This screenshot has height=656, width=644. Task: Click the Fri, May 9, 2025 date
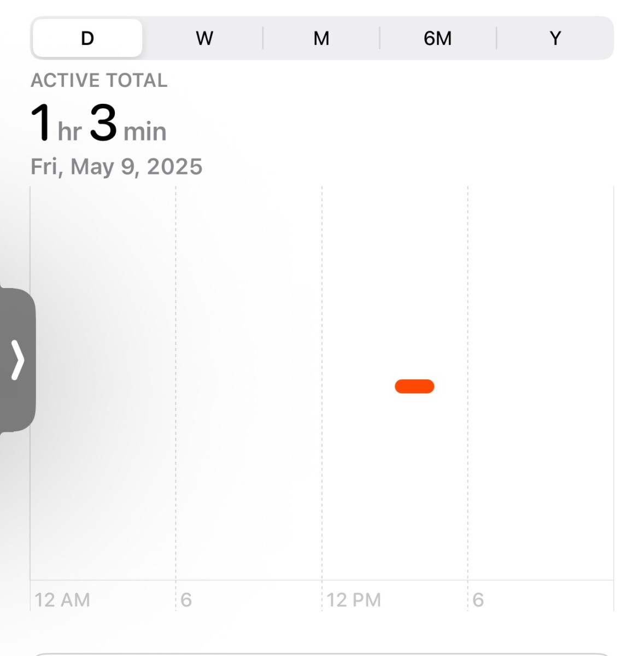point(116,167)
